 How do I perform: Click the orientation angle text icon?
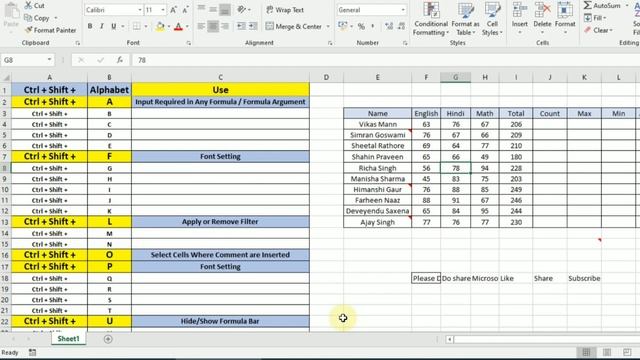242,9
